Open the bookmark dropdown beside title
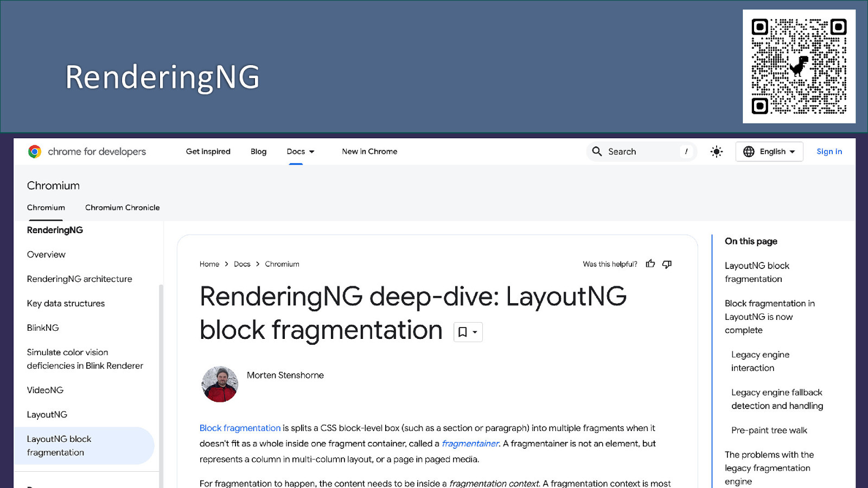This screenshot has height=488, width=868. (468, 332)
